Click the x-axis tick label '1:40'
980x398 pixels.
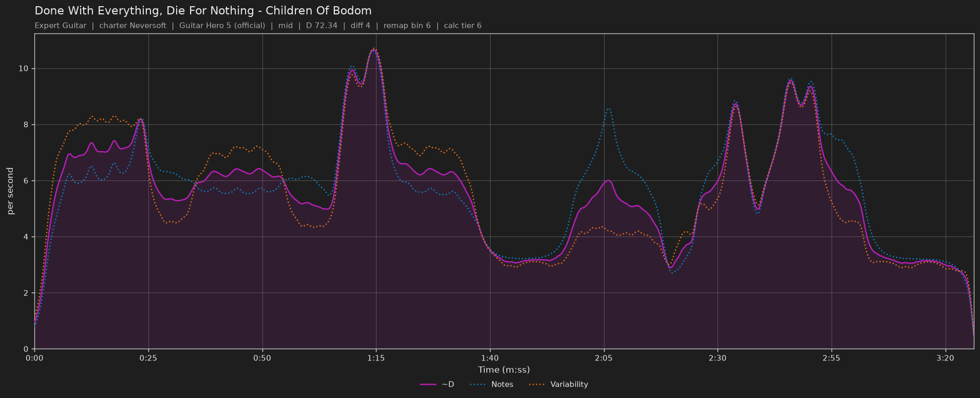[x=490, y=358]
